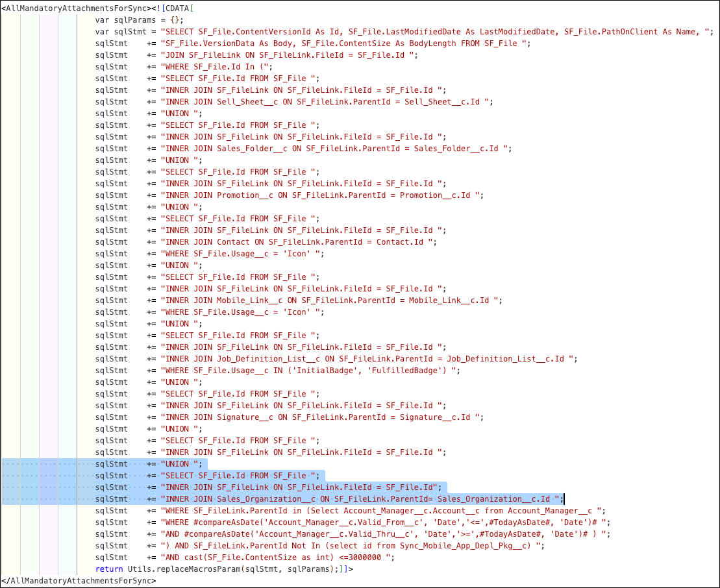Click 'Sync_Mobile_App_Depl_Pkg__c' in Not In clause

(x=463, y=546)
